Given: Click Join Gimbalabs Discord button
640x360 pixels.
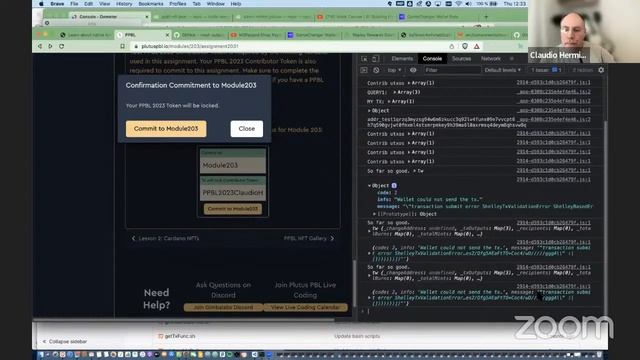Looking at the screenshot, I should [x=223, y=307].
